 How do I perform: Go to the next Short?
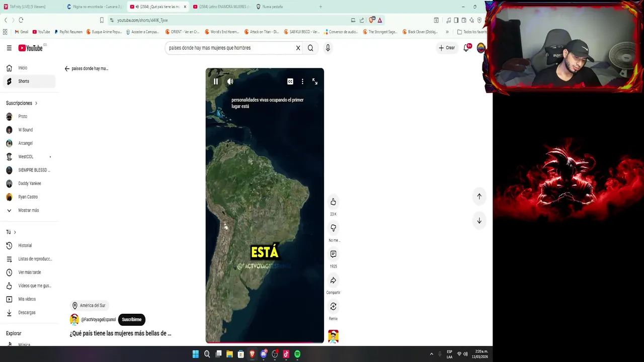[479, 221]
